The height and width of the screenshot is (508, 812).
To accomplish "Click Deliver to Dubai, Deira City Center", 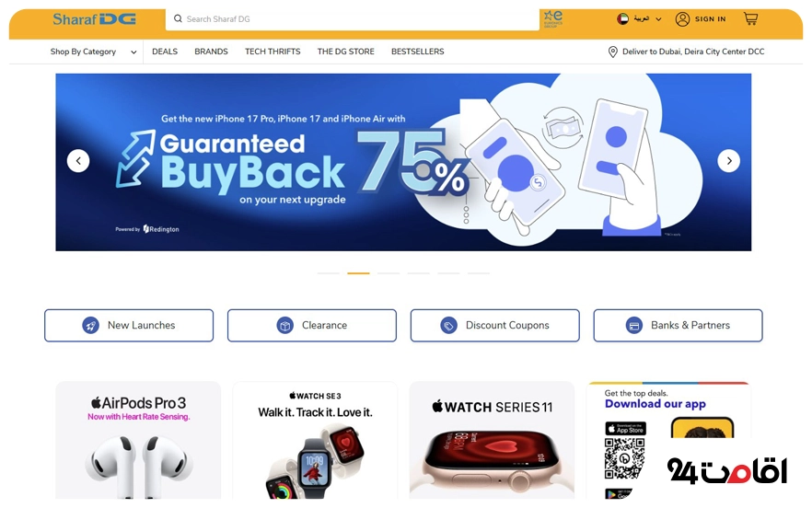I will (693, 52).
